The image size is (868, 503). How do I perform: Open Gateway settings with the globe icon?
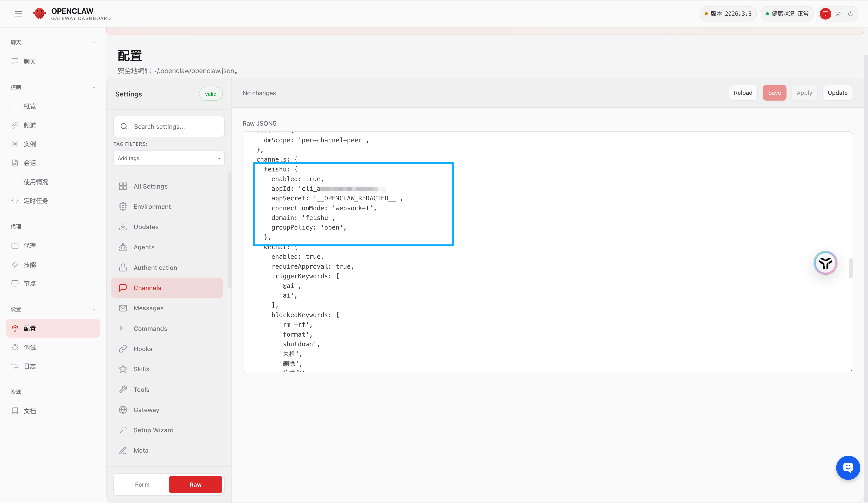point(146,410)
